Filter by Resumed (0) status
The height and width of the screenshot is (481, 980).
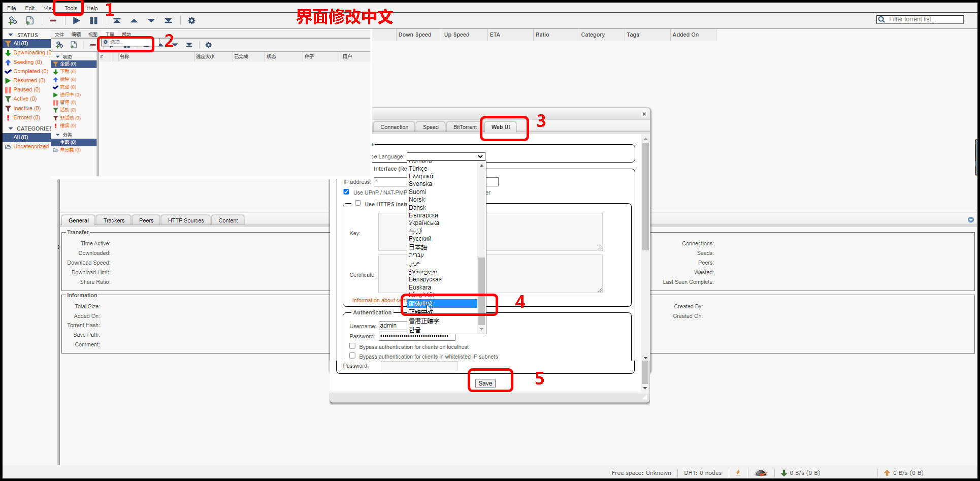coord(25,80)
